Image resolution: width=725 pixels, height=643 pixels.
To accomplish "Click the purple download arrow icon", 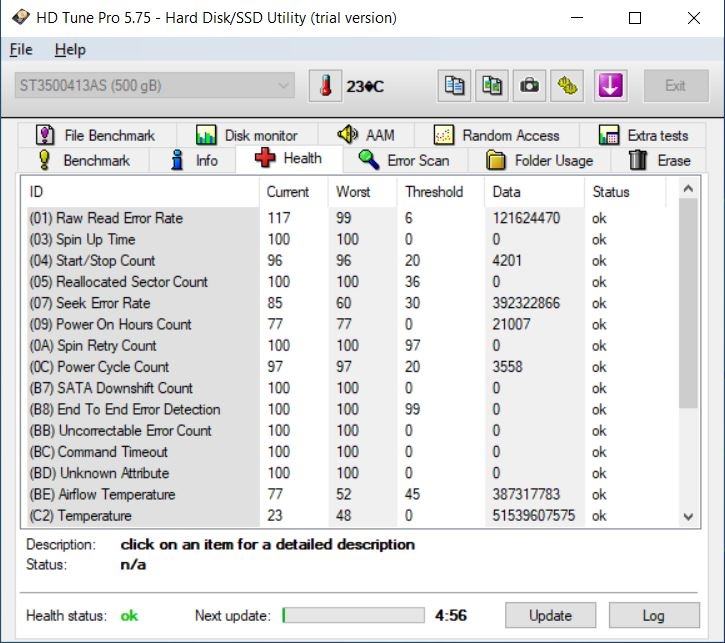I will 610,86.
